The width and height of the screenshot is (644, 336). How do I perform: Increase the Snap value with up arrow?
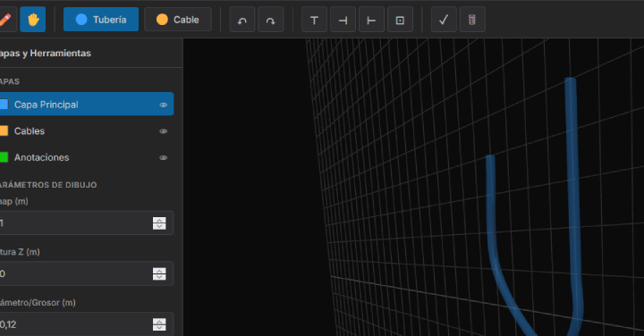[x=159, y=220]
